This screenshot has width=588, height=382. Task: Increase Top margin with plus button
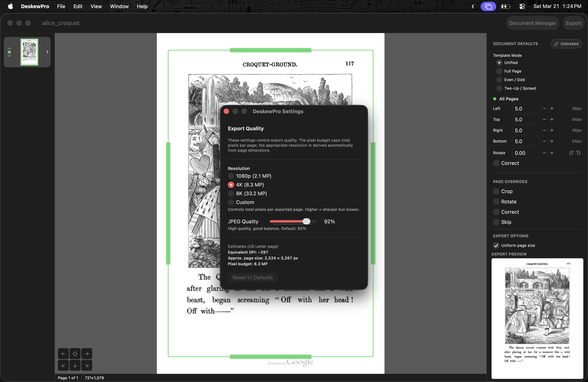tap(552, 119)
